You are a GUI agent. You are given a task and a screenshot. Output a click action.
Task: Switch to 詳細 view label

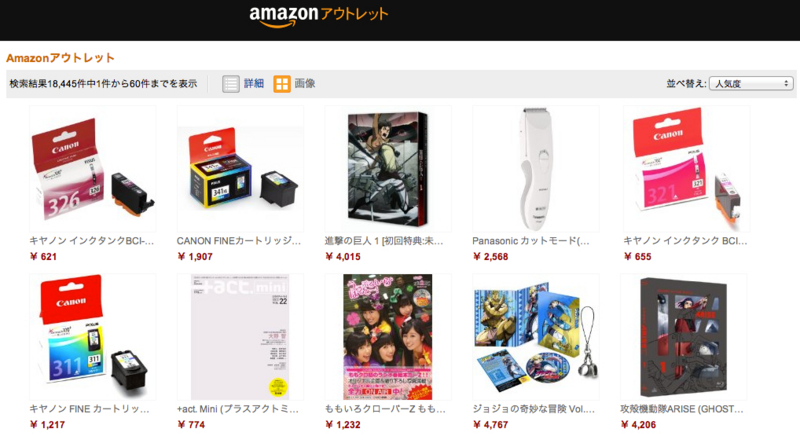point(254,84)
